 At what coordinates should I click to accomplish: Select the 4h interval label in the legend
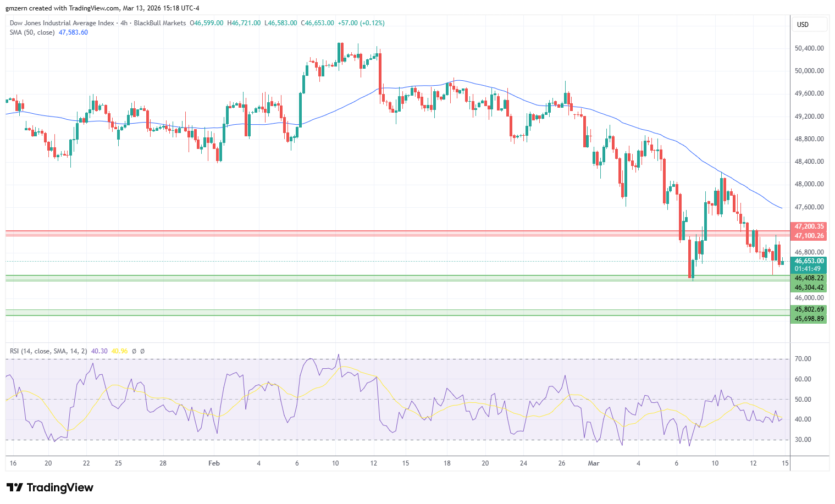[124, 23]
